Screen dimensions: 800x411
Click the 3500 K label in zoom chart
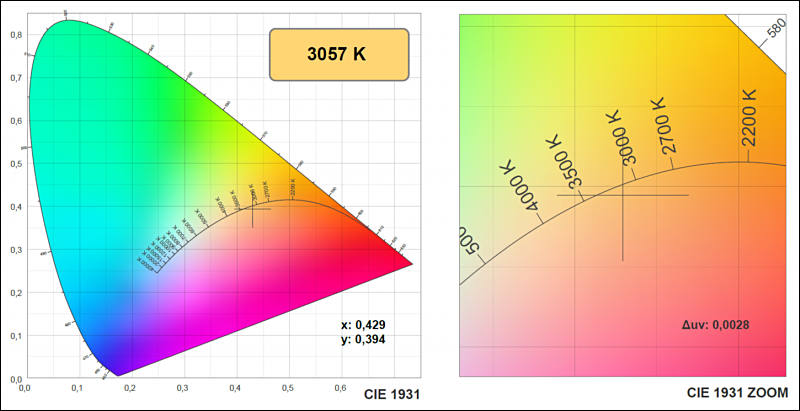pos(565,161)
